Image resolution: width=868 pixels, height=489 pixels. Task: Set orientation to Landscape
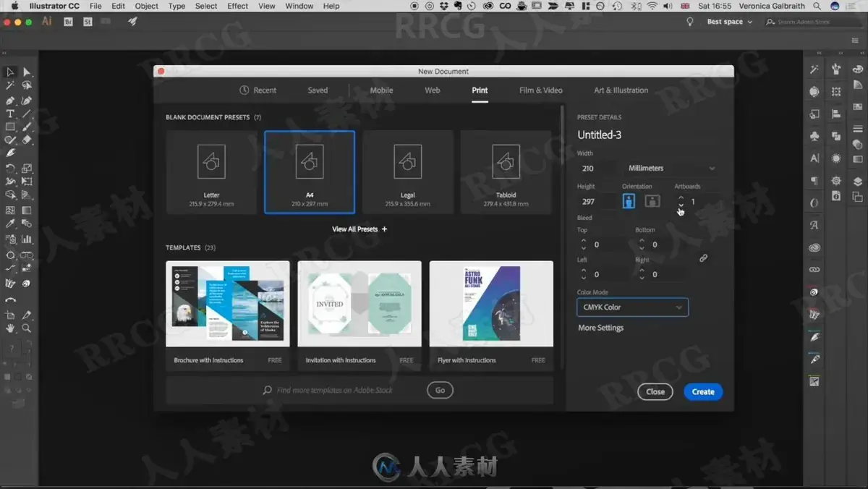[652, 201]
